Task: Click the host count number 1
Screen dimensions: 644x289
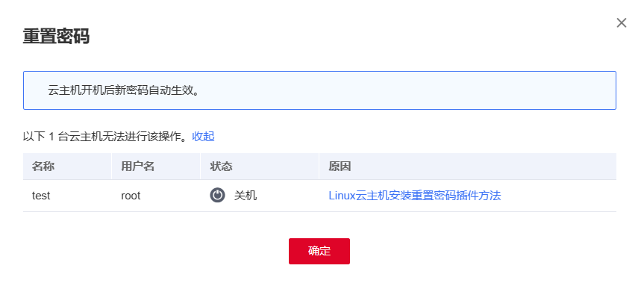Action: pos(51,137)
